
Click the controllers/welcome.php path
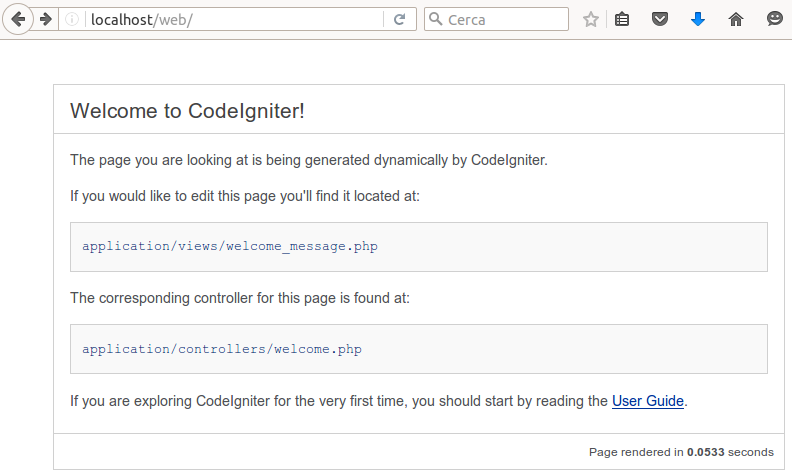pyautogui.click(x=222, y=349)
